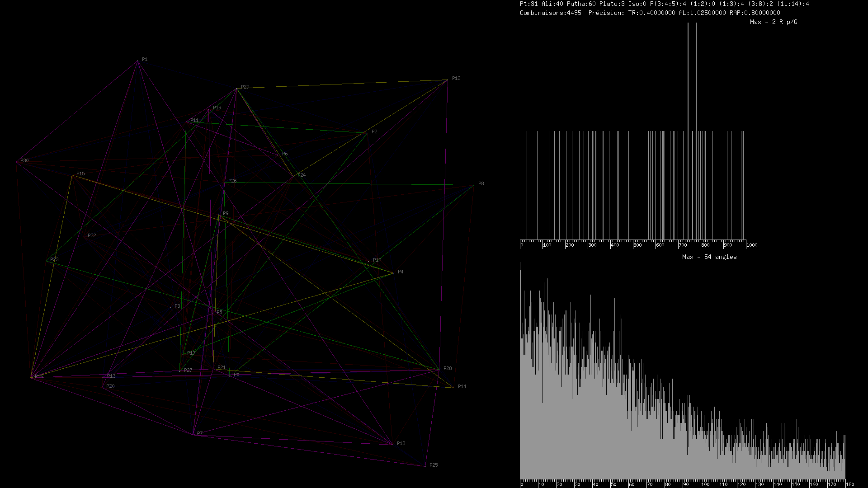The width and height of the screenshot is (868, 488).
Task: Click point label P24
Action: [x=302, y=175]
